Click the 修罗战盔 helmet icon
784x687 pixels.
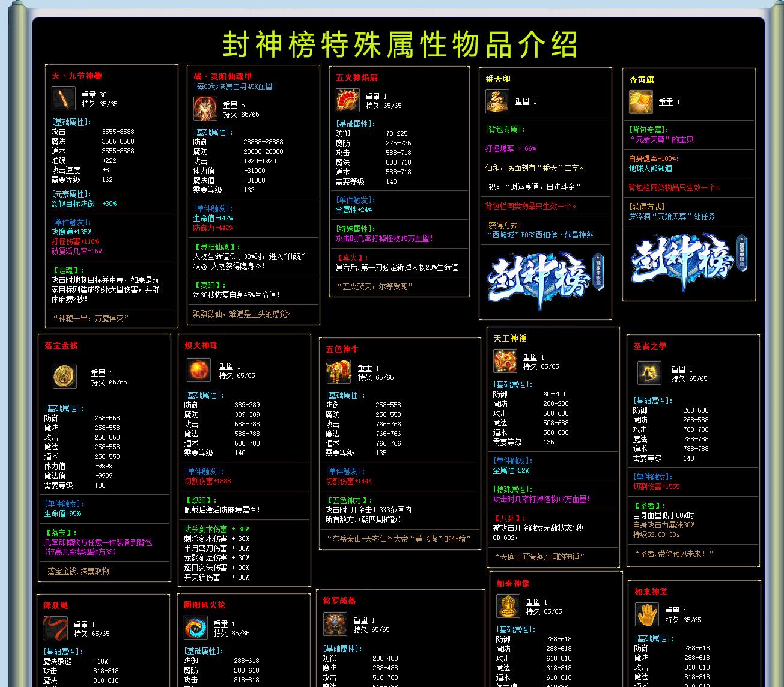click(335, 624)
